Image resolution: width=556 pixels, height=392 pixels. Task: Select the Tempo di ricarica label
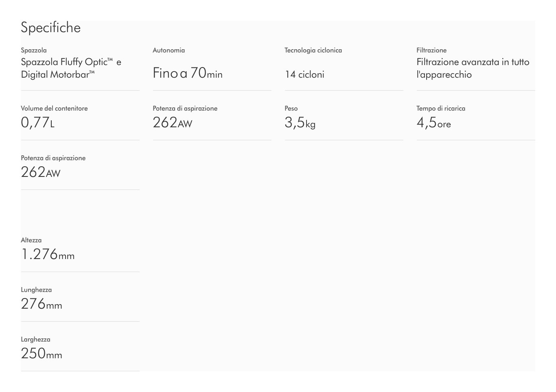440,109
